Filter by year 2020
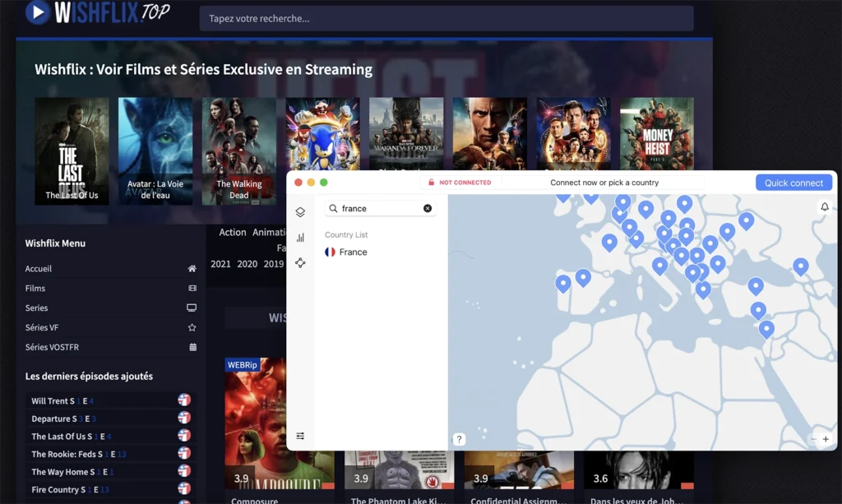 click(247, 264)
